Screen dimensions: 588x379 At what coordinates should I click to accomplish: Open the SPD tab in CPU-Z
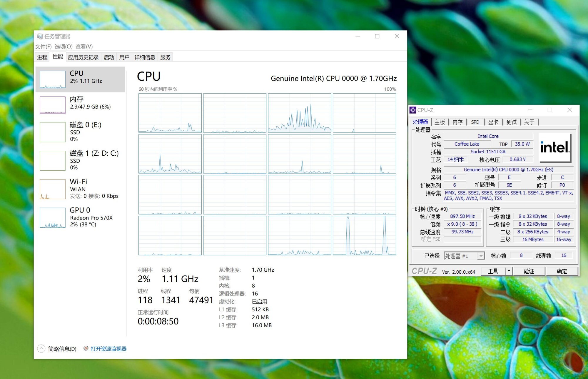pos(475,122)
